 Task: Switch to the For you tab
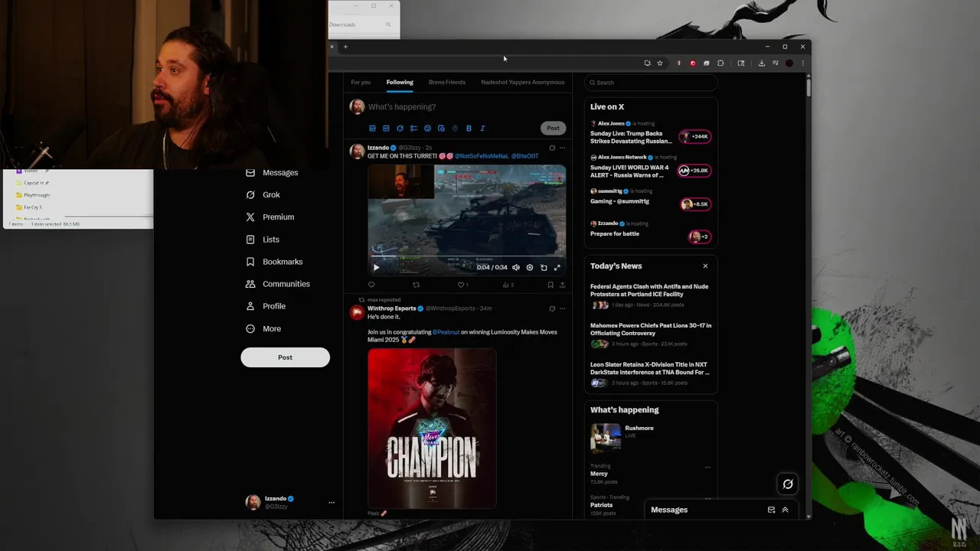click(361, 82)
